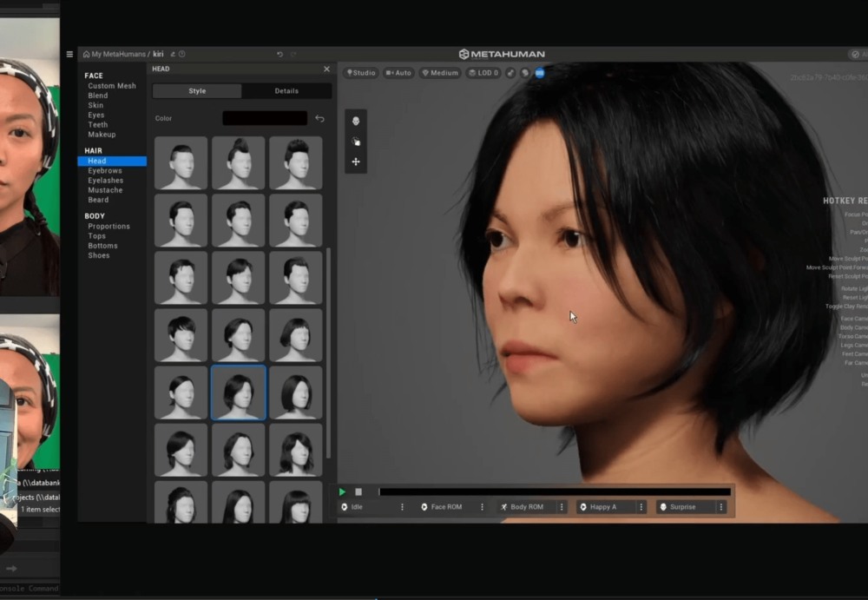This screenshot has height=600, width=868.
Task: Select Skin in the FACE section
Action: (95, 105)
